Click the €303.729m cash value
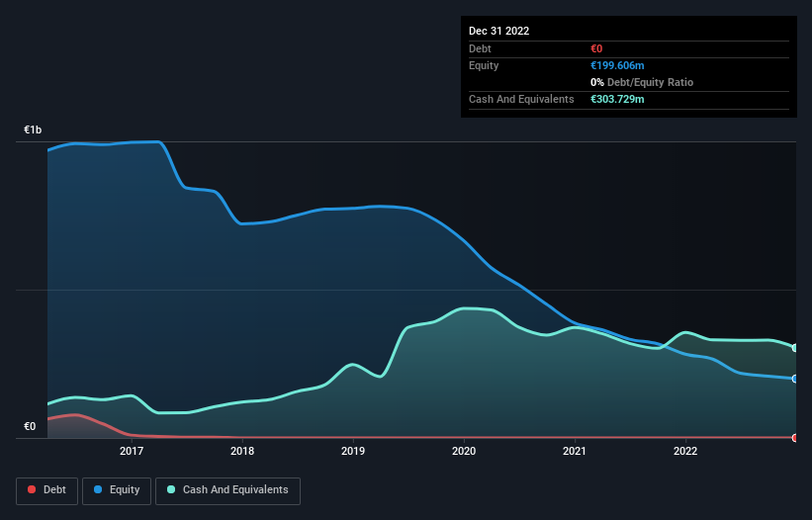This screenshot has width=812, height=520. pyautogui.click(x=617, y=99)
